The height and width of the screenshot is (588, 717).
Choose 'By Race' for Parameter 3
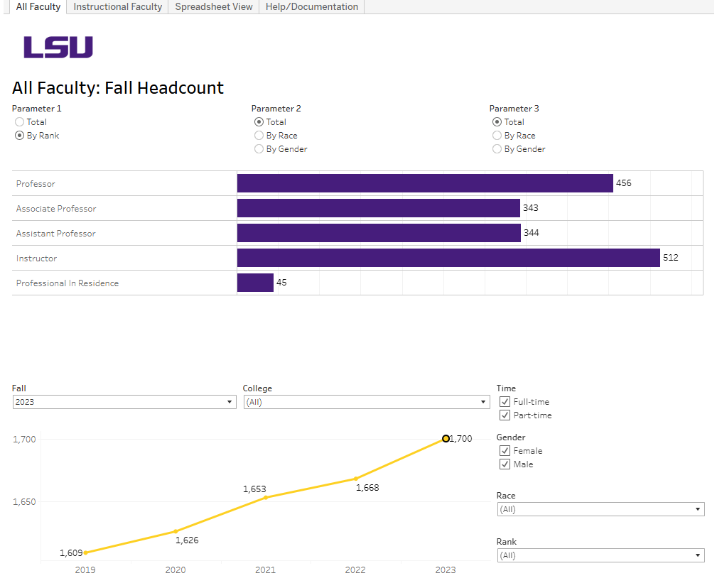click(497, 135)
